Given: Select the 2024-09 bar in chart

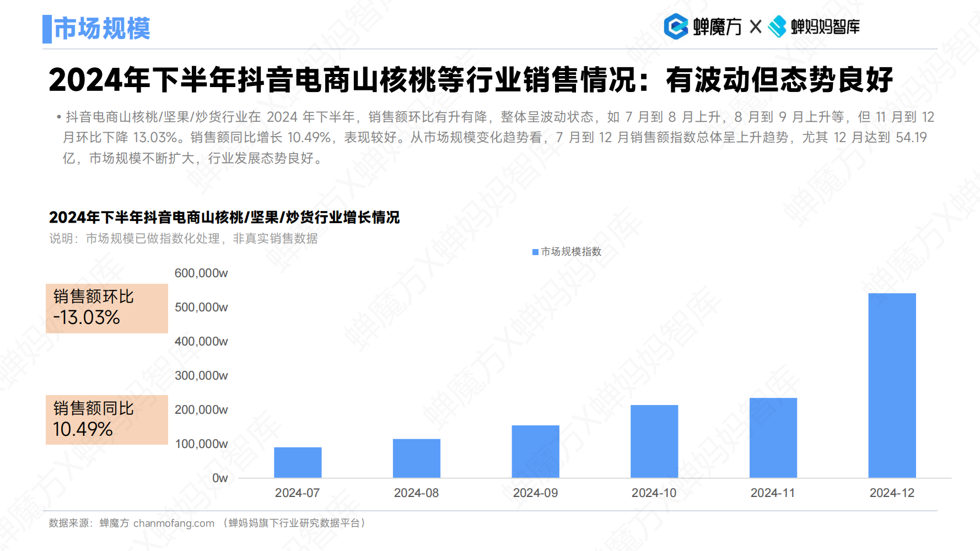Looking at the screenshot, I should 536,451.
